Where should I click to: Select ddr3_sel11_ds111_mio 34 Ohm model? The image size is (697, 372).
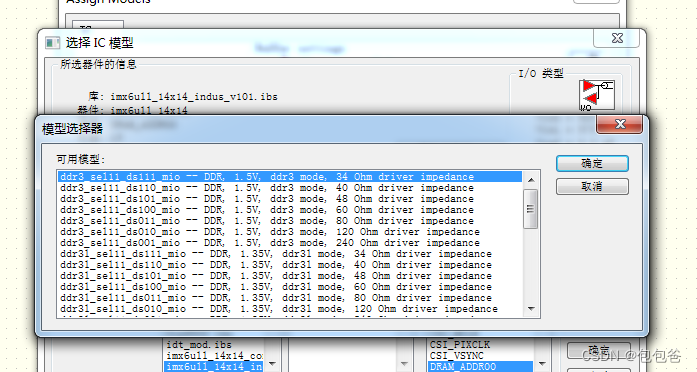coord(290,177)
